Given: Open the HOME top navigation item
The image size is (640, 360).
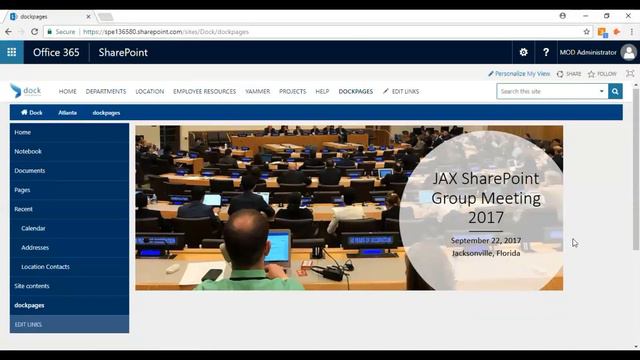Looking at the screenshot, I should coord(67,91).
